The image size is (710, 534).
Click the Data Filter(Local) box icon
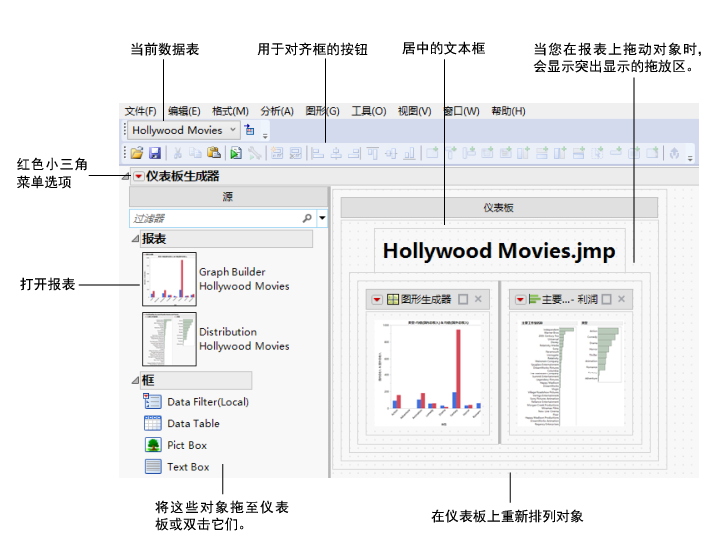pos(152,402)
